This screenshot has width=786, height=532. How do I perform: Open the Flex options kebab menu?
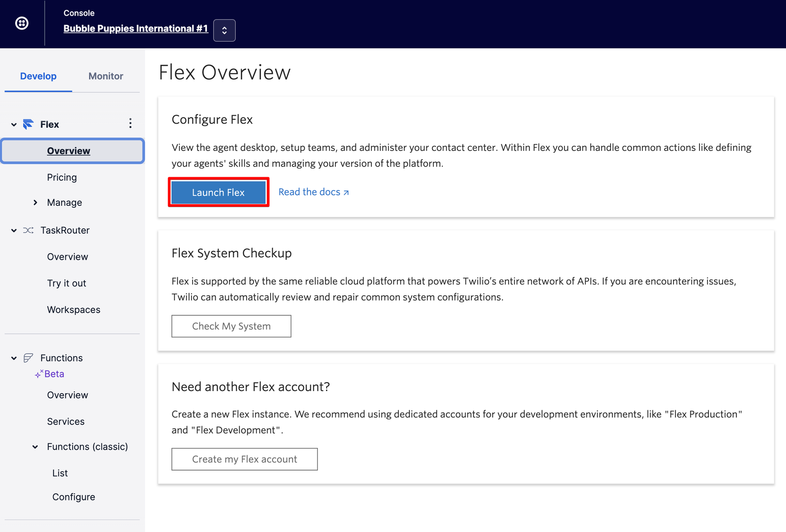[x=130, y=123]
